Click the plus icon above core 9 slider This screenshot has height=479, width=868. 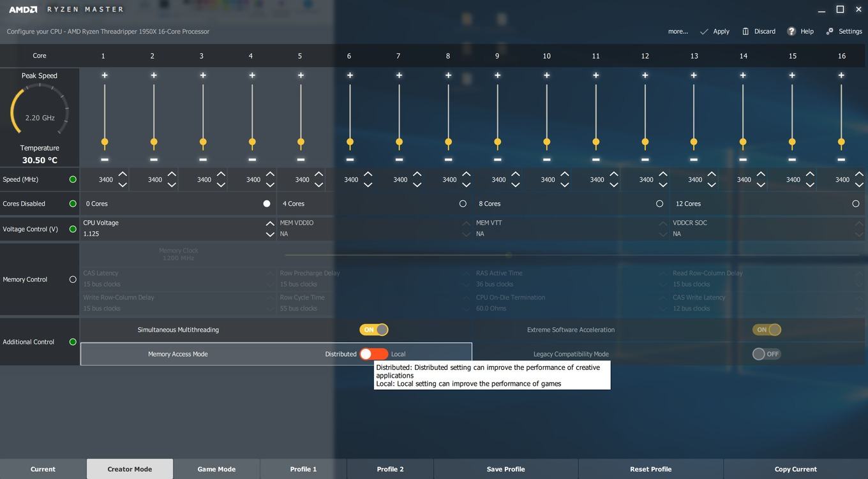coord(497,75)
